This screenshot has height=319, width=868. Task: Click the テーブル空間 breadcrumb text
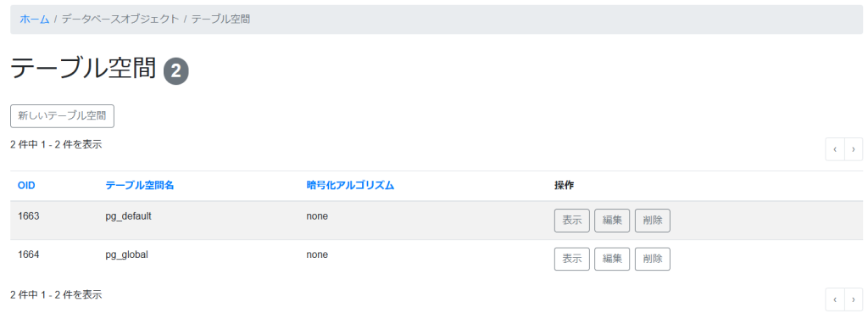221,20
